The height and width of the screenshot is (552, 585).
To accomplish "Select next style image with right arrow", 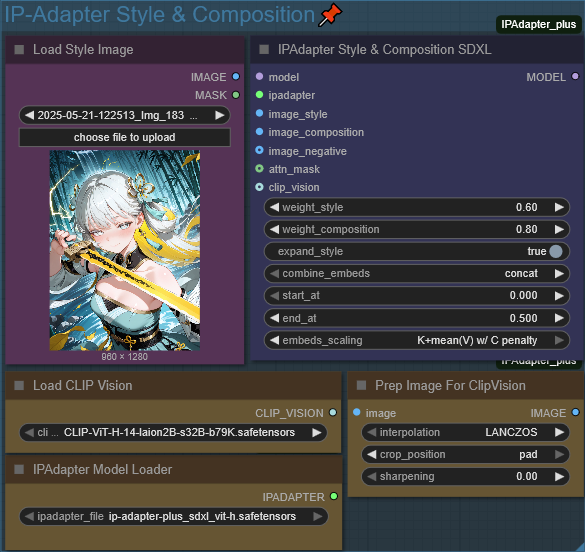I will point(220,115).
